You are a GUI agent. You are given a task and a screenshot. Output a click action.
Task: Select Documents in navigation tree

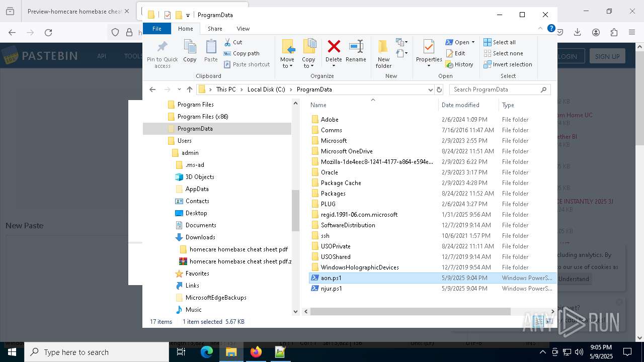click(201, 225)
